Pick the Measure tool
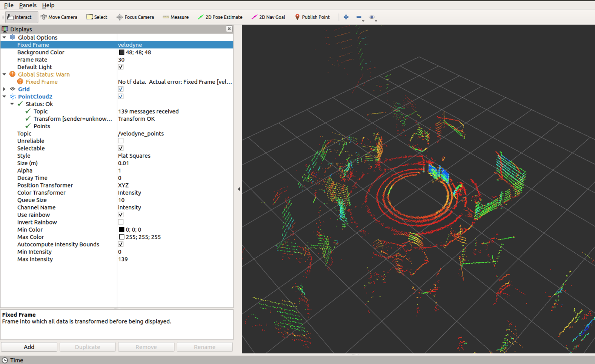Viewport: 595px width, 364px height. tap(175, 17)
